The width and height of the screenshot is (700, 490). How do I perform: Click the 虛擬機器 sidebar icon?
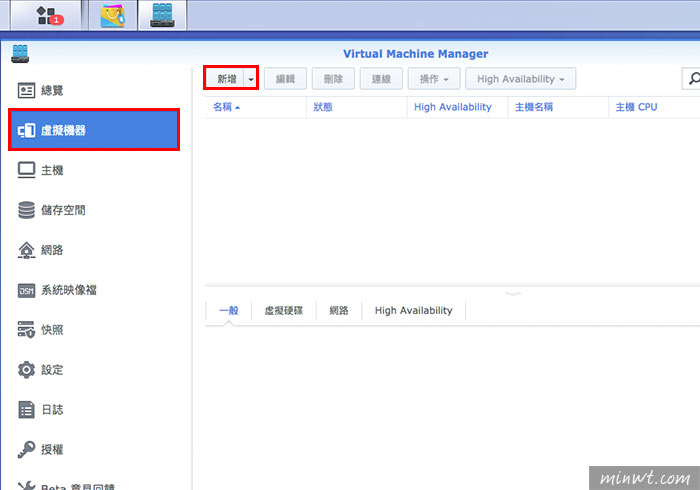click(x=26, y=130)
